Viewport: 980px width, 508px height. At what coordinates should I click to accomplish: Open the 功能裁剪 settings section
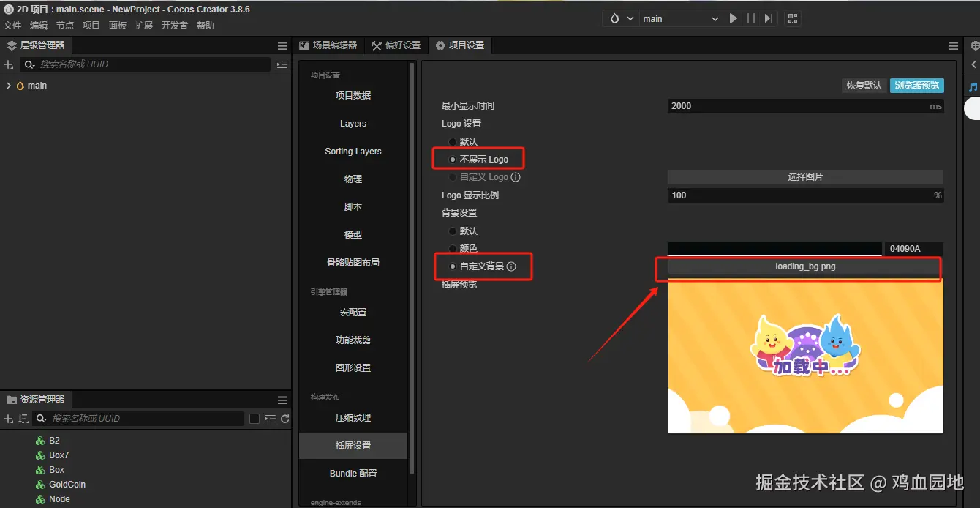click(353, 340)
